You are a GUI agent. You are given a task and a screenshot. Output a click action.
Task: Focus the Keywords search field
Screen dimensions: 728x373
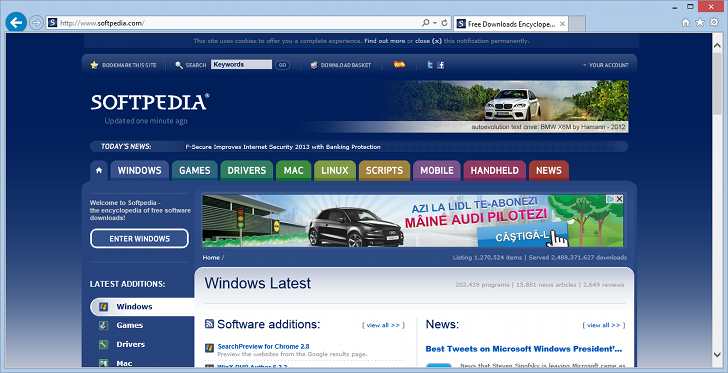pyautogui.click(x=241, y=65)
